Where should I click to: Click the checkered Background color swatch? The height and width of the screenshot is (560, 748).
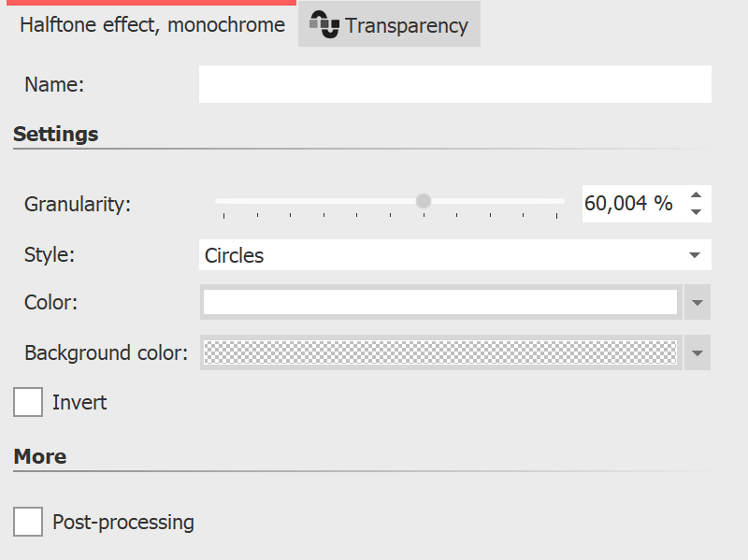(x=439, y=352)
